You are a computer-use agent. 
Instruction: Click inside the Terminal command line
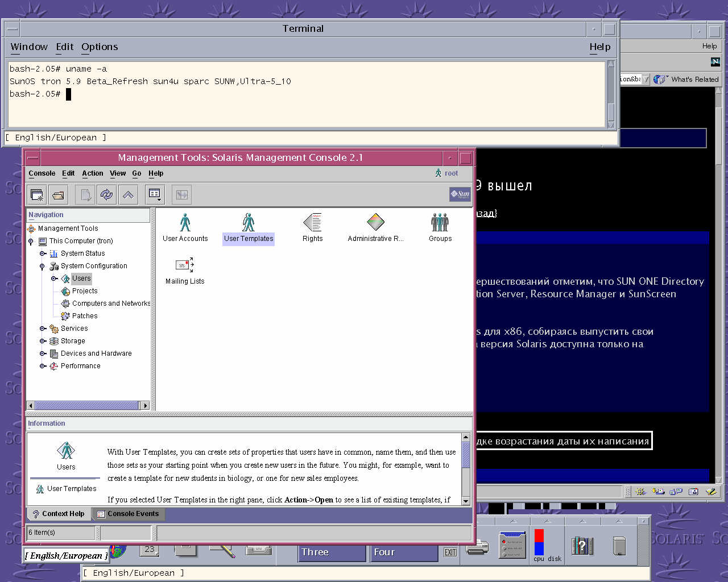tap(69, 94)
